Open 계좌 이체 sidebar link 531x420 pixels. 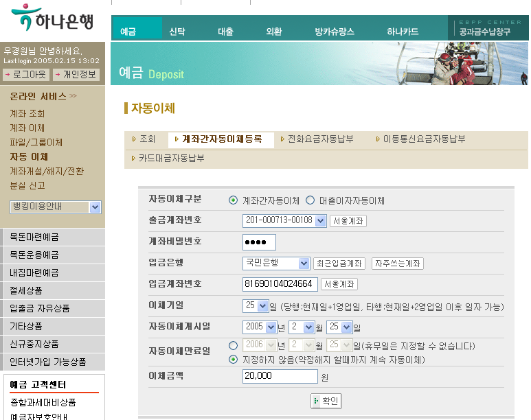[27, 128]
